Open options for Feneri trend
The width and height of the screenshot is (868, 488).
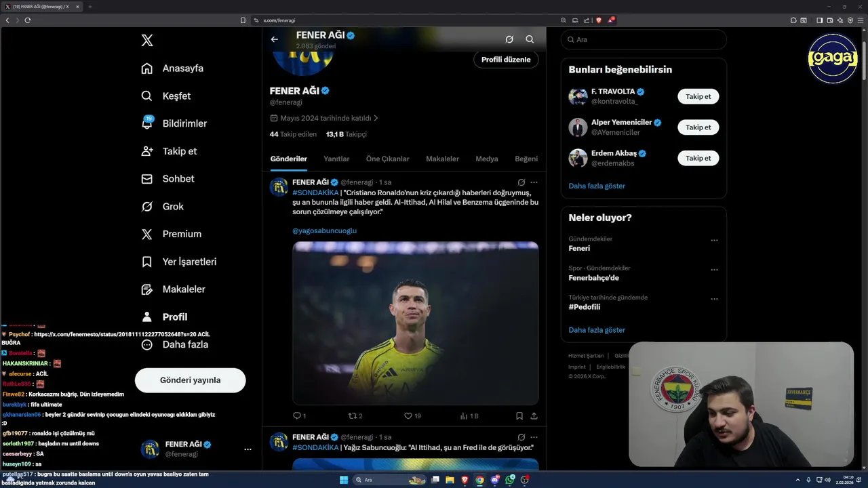click(x=714, y=240)
